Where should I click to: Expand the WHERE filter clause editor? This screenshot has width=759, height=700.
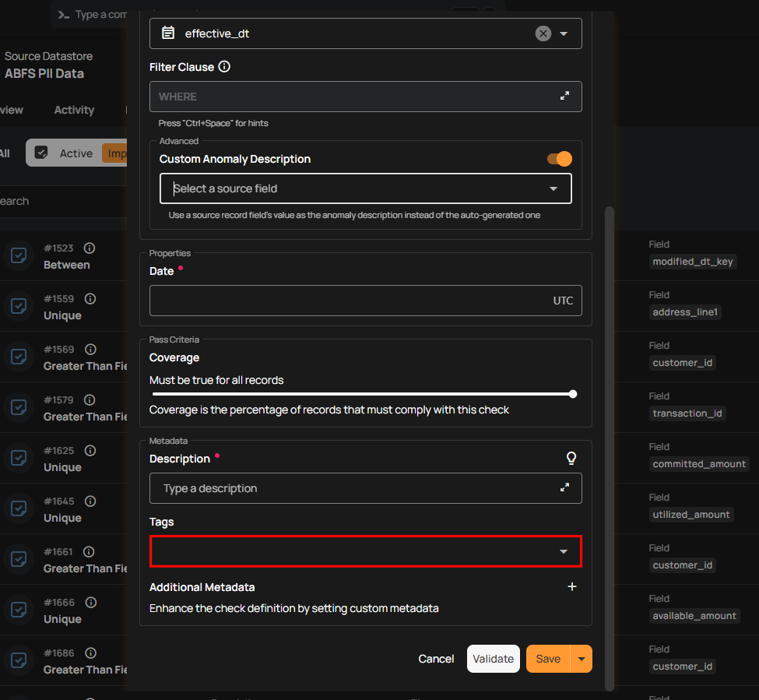pos(564,96)
